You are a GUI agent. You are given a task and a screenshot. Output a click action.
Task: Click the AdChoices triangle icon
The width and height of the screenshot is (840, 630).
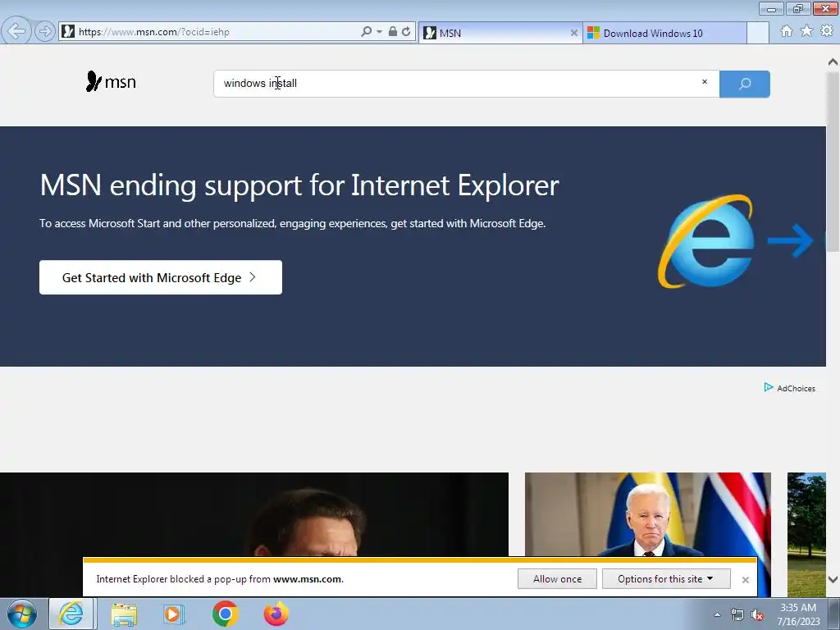(768, 387)
